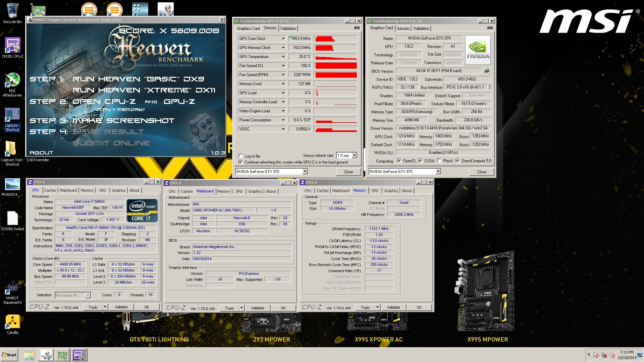Open the MOA2014 image file on desktop
This screenshot has width=644, height=362.
pos(12,187)
